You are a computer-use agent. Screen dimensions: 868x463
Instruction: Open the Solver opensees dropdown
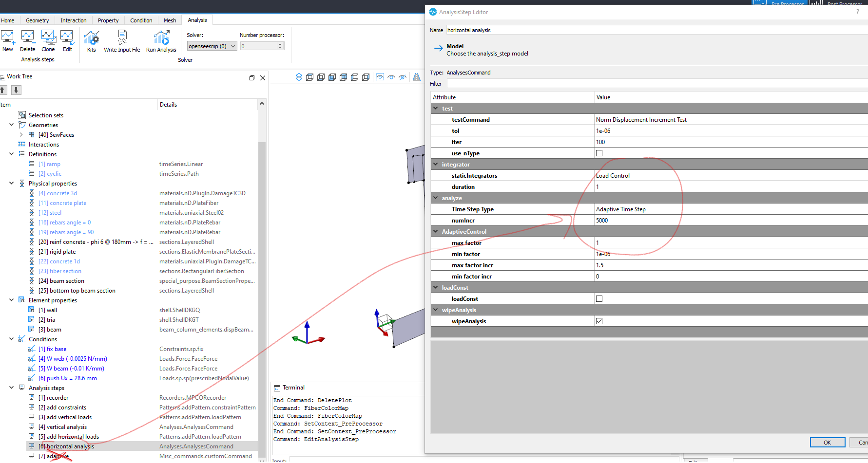pyautogui.click(x=212, y=46)
